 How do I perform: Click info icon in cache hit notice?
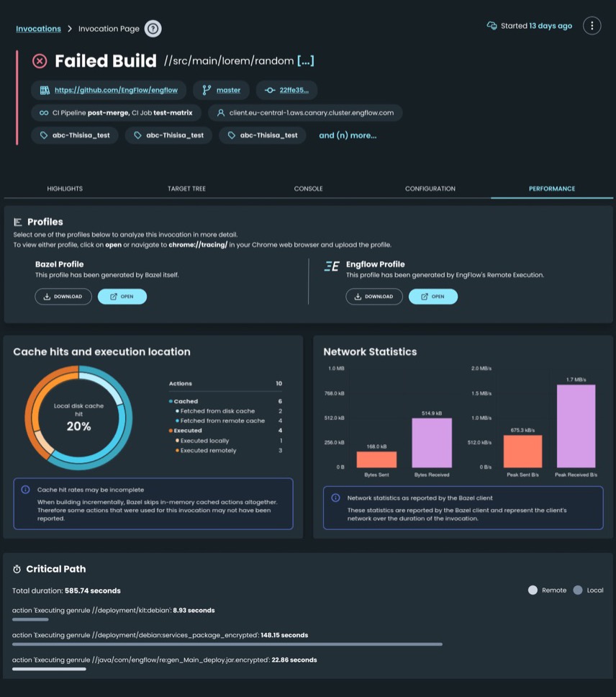[25, 490]
